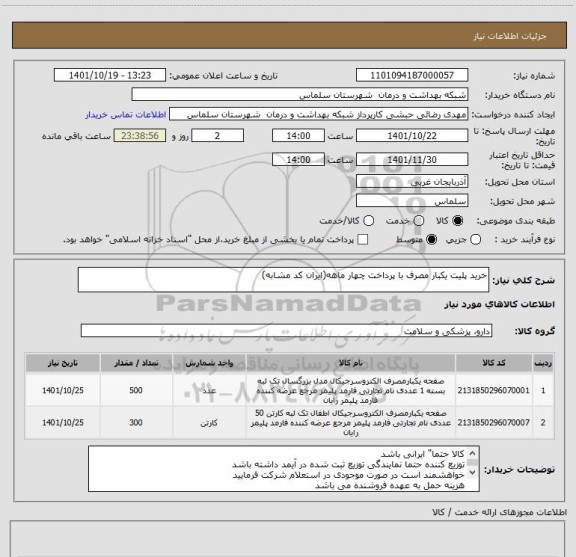This screenshot has height=557, width=576.
Task: Click the response deadline time 14:00 field
Action: click(x=298, y=136)
